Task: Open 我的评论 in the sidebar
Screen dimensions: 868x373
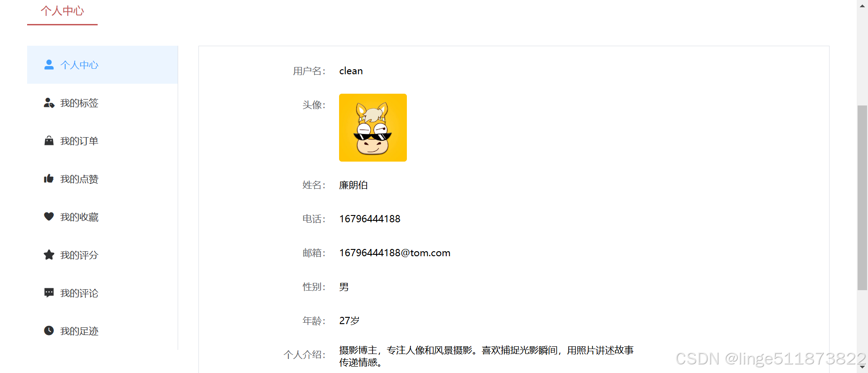Action: click(102, 293)
